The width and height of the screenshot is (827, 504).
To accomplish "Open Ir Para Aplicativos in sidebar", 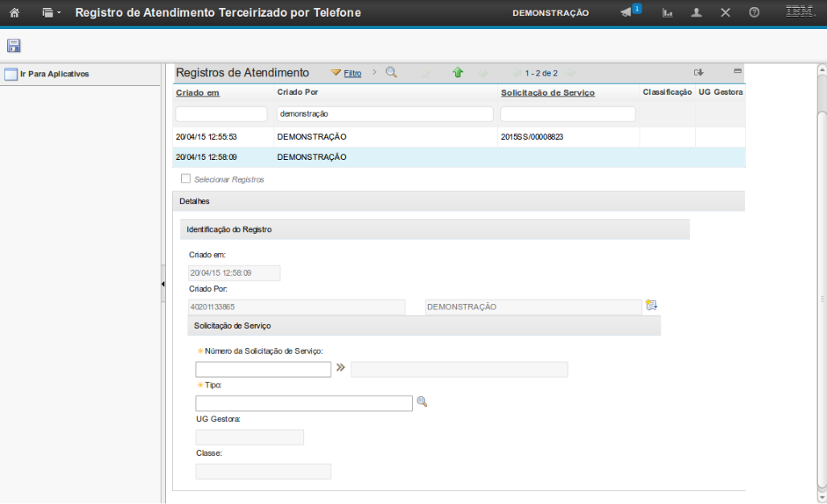I will (x=54, y=74).
